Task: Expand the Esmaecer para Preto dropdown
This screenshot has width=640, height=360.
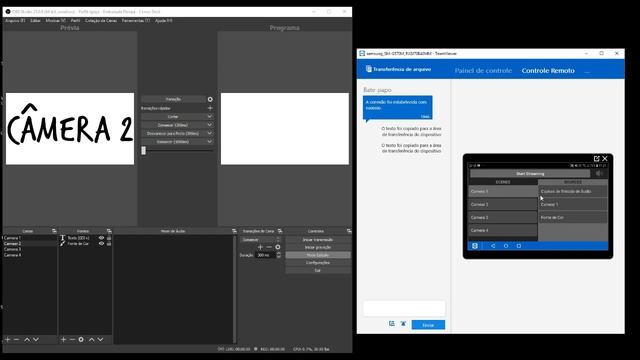Action: point(210,133)
